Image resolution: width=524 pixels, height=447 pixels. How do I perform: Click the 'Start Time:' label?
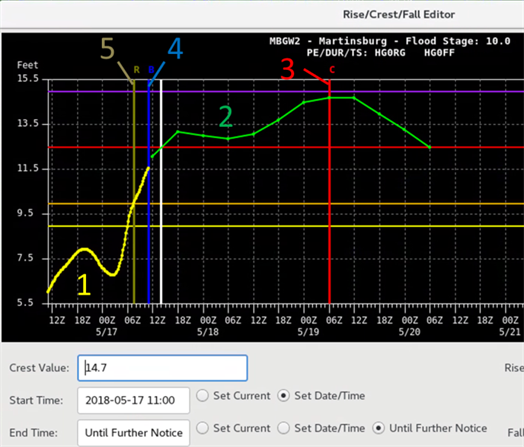[36, 400]
